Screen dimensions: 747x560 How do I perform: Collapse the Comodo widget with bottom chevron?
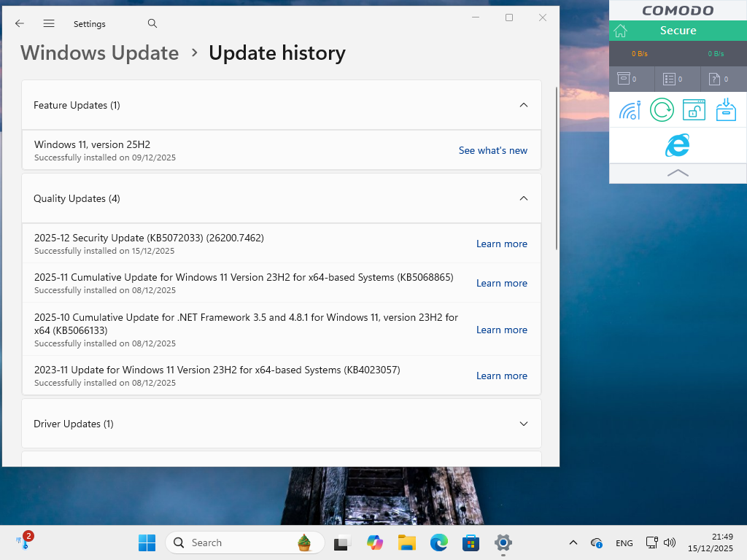tap(678, 173)
